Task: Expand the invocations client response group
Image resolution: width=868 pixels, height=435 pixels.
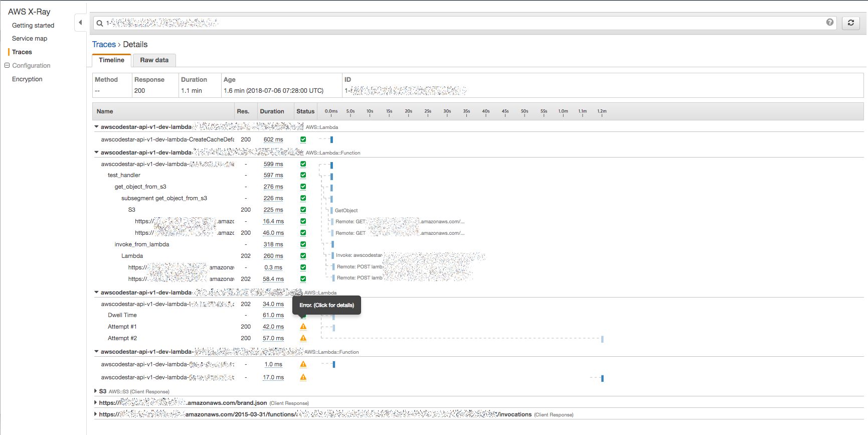Action: coord(96,414)
